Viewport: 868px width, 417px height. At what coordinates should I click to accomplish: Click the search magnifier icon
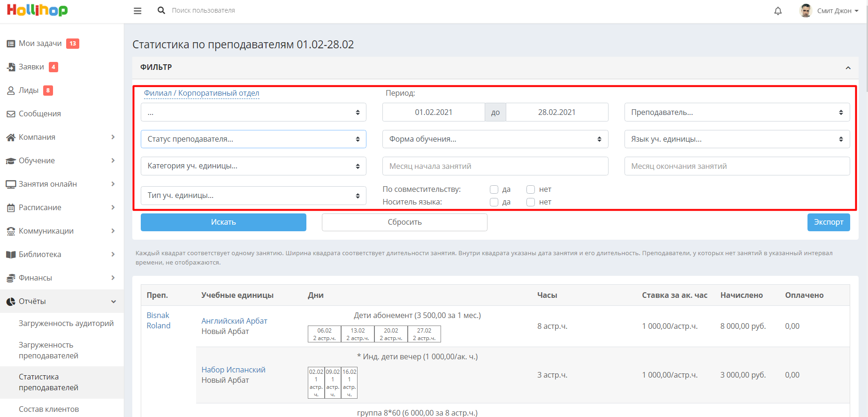(x=161, y=10)
